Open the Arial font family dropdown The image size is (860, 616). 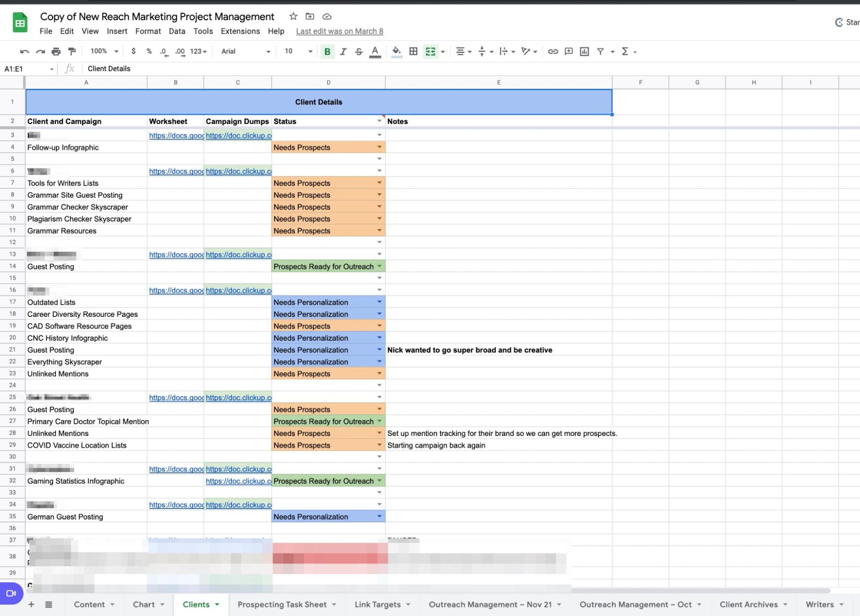[245, 52]
